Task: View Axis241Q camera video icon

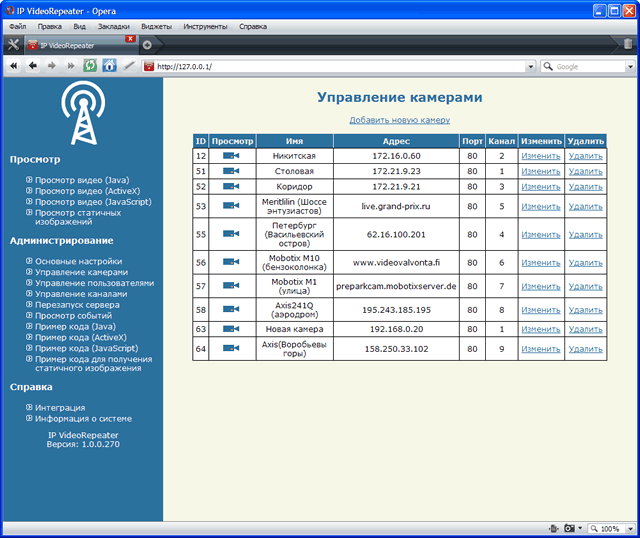Action: [231, 309]
